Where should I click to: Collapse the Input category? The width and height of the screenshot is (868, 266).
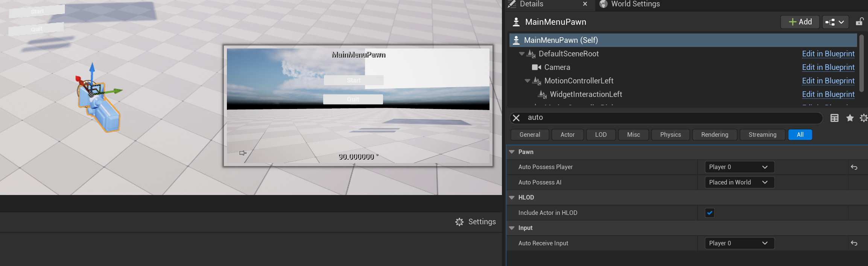point(512,228)
